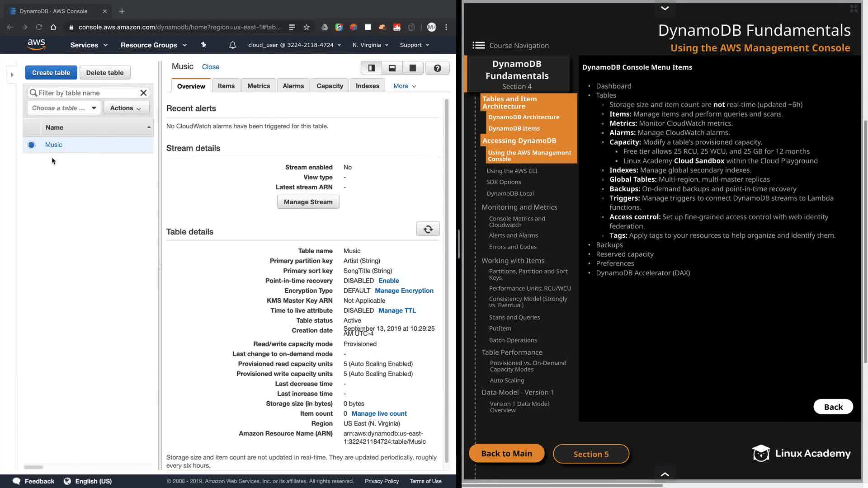Select the Music table radio button
Viewport: 868px width, 488px height.
pyautogui.click(x=31, y=145)
